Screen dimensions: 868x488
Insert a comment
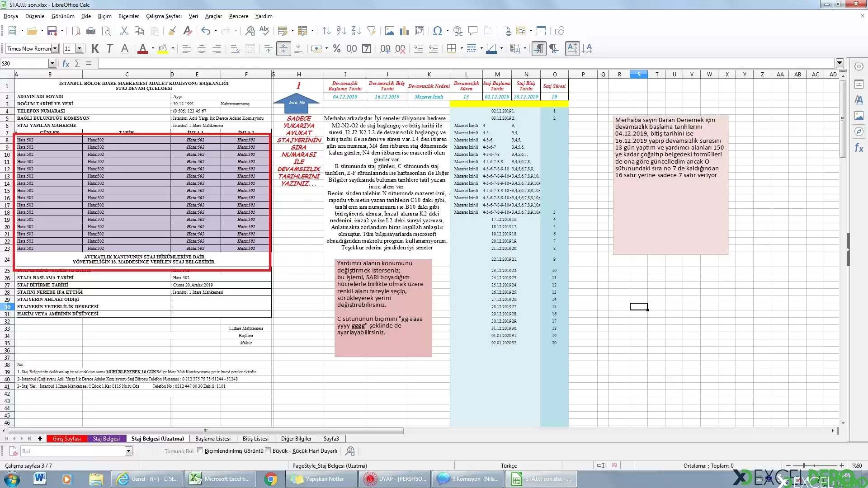(x=473, y=31)
